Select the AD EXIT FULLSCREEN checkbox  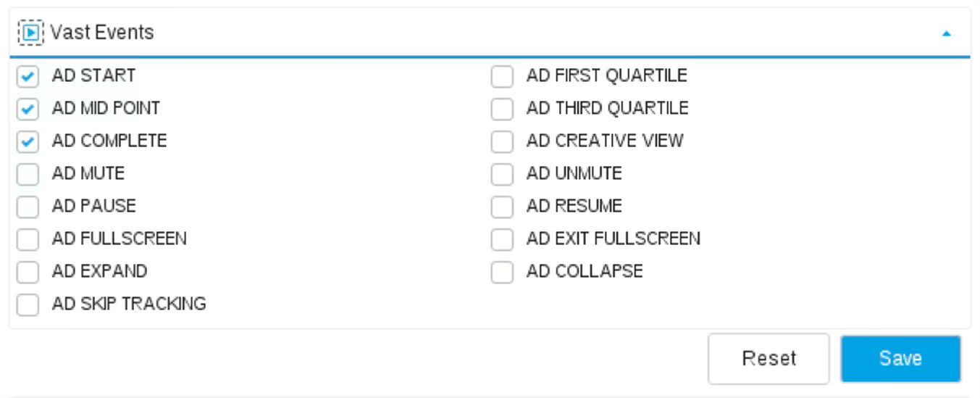pos(502,239)
